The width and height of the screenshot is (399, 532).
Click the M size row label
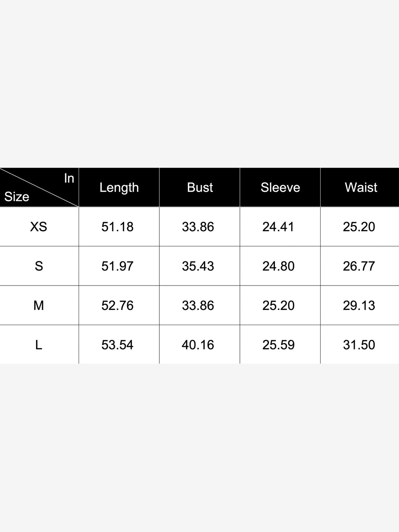[x=39, y=306]
